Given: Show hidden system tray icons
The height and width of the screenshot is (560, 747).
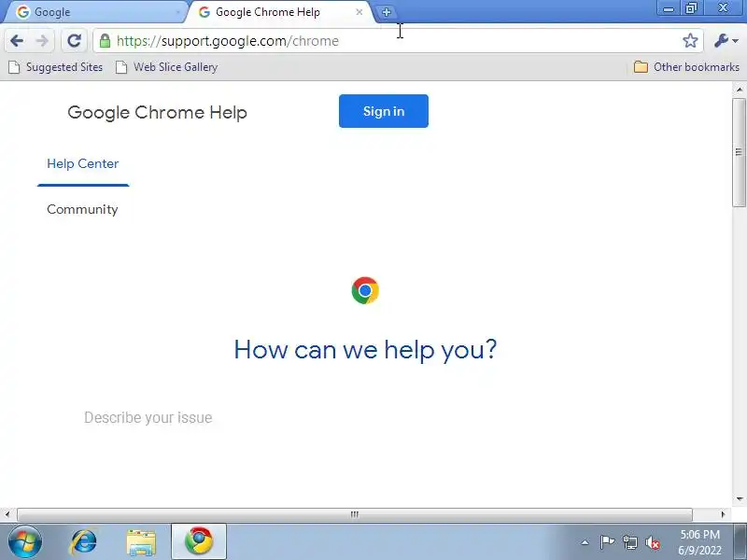Looking at the screenshot, I should coord(585,542).
